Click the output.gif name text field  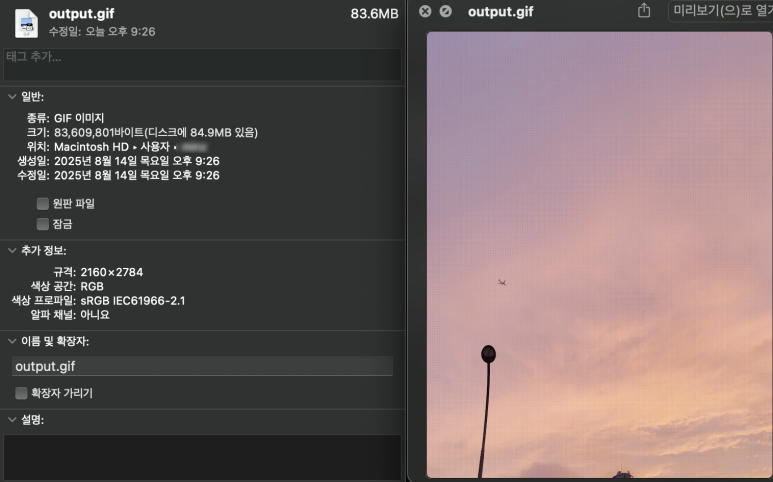pos(202,366)
